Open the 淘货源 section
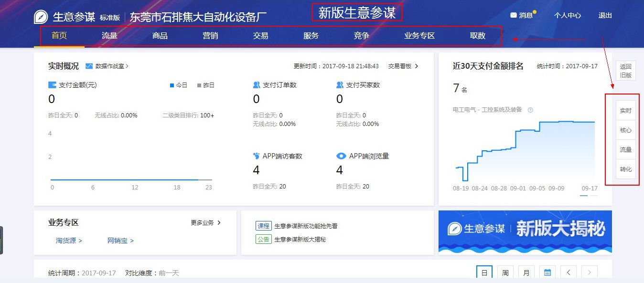The height and width of the screenshot is (283, 644). [66, 241]
